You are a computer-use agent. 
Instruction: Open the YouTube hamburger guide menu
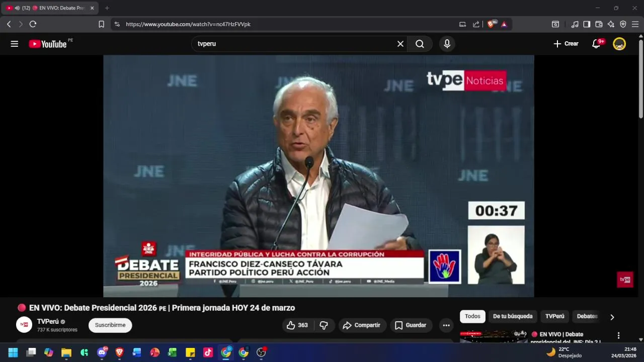pyautogui.click(x=15, y=44)
